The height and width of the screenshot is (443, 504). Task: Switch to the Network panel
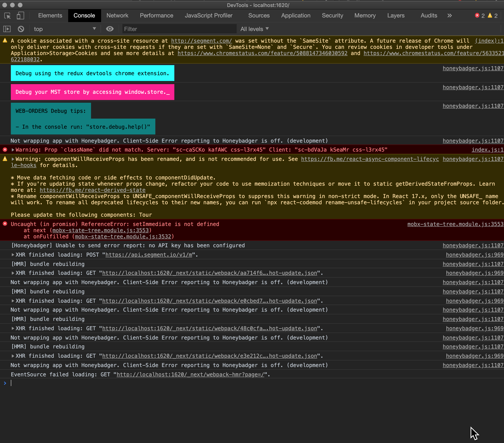point(117,16)
